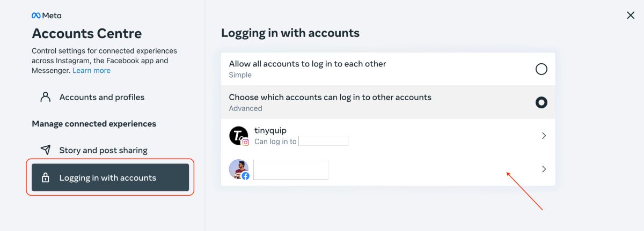
Task: Select Logging in with accounts menu item
Action: 110,177
